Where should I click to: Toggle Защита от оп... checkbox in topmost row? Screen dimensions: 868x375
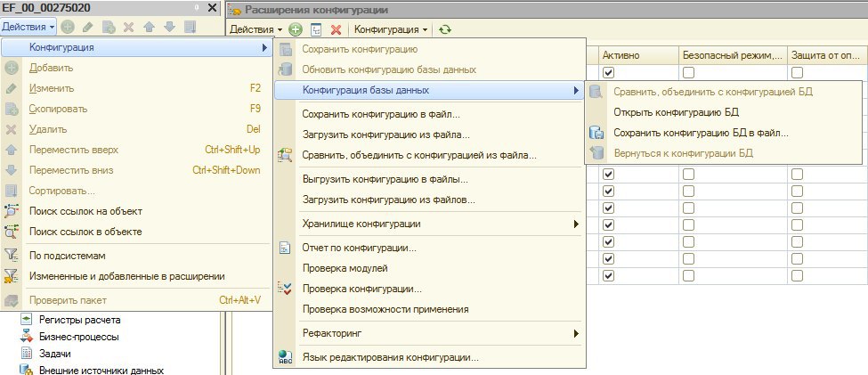coord(797,72)
